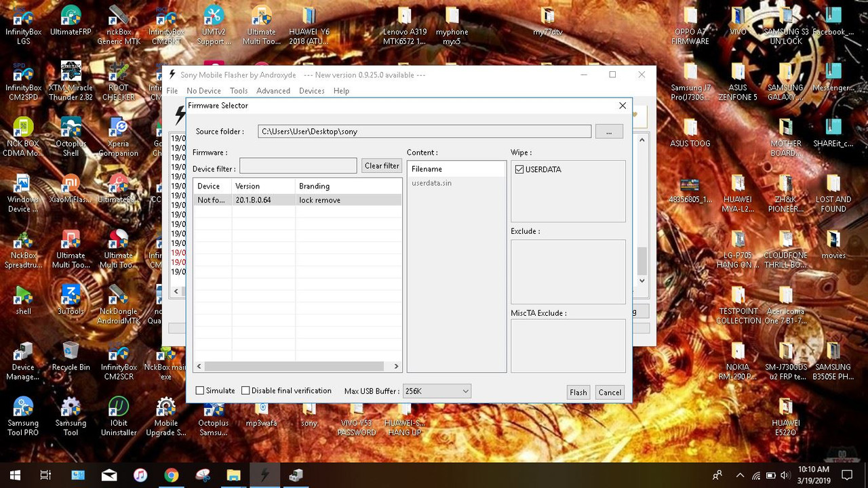The image size is (868, 488).
Task: Open the NckDongle AndroidMTK shortcut
Action: pyautogui.click(x=119, y=304)
